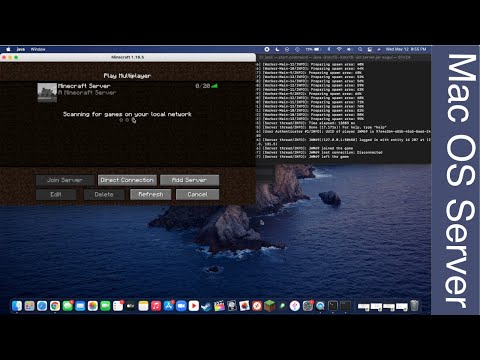Open Final Cut Pro from the Dock
This screenshot has height=360, width=480.
tap(219, 306)
